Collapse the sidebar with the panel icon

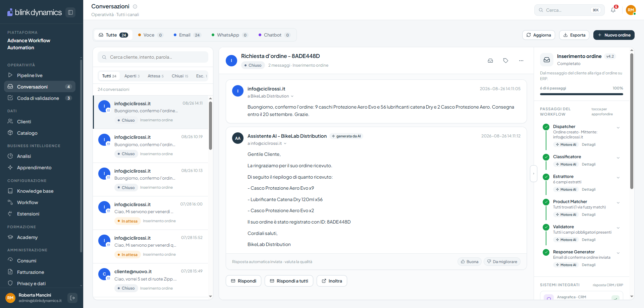pos(70,12)
